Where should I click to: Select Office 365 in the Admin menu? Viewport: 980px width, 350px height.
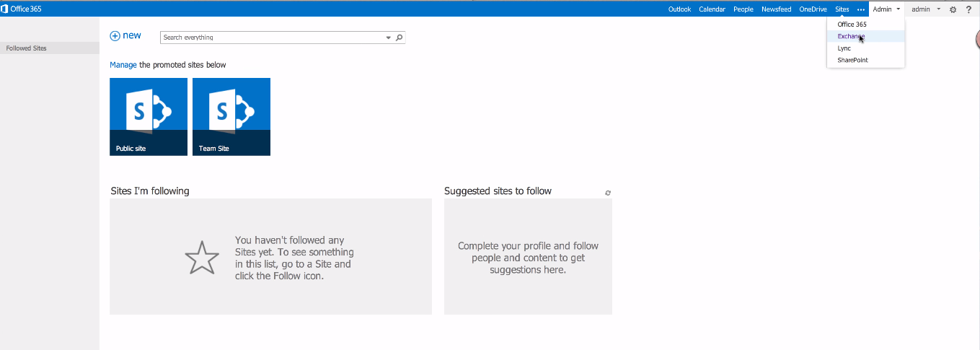tap(852, 25)
